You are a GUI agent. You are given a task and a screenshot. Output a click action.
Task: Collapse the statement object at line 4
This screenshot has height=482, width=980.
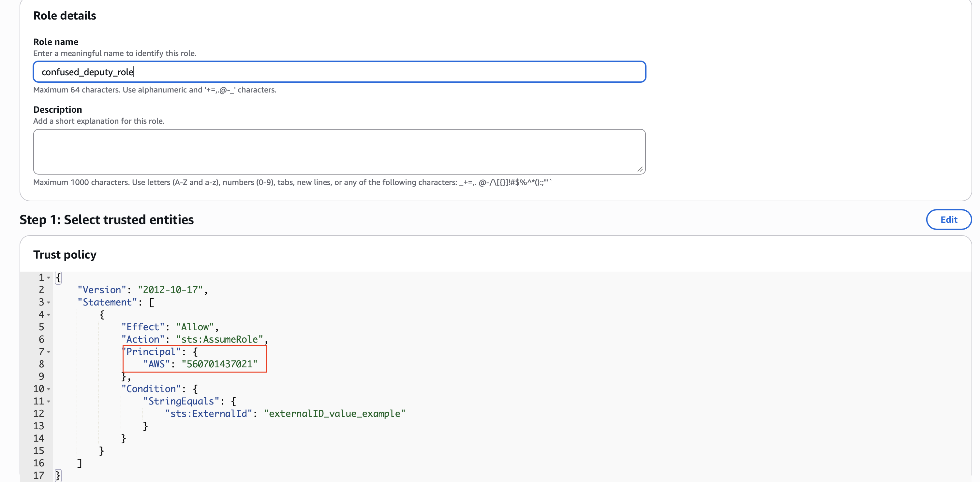48,315
